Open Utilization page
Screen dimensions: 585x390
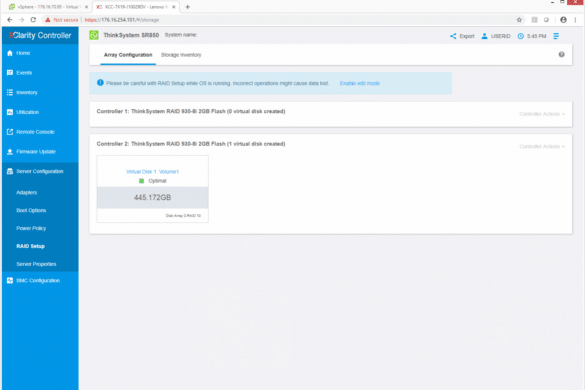coord(28,112)
